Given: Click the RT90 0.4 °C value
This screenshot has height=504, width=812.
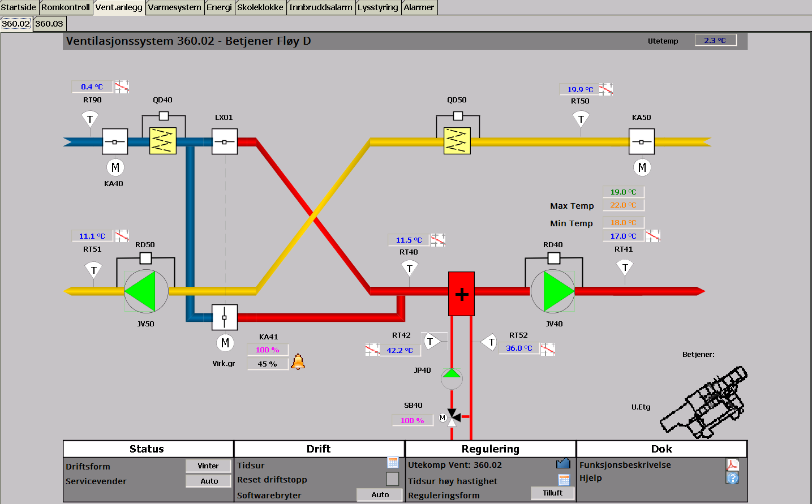Looking at the screenshot, I should click(92, 87).
